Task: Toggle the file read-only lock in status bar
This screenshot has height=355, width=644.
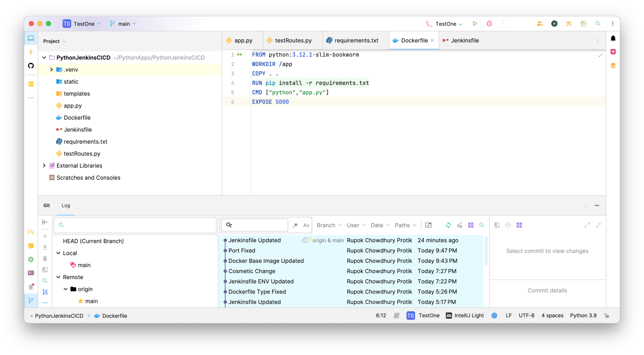Action: pos(607,315)
